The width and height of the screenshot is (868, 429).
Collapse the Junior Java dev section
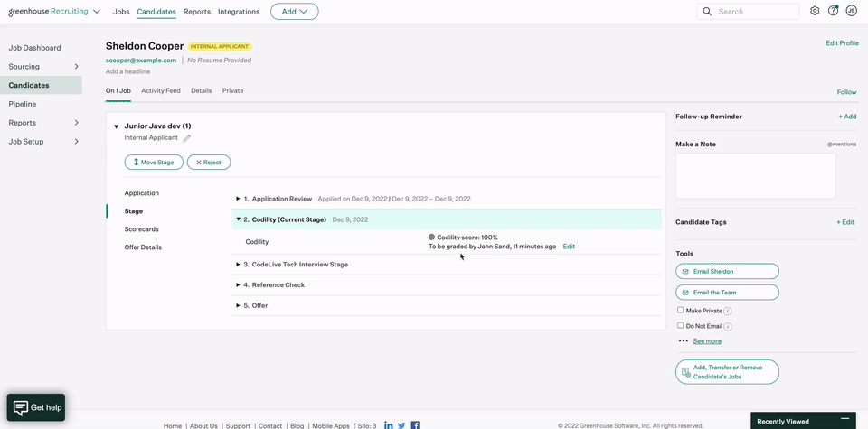(x=117, y=126)
